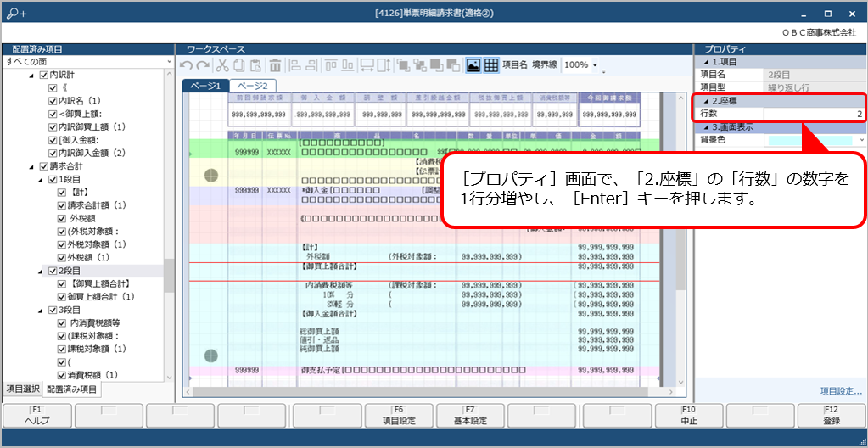Toggle 項目名 display in toolbar

click(515, 64)
